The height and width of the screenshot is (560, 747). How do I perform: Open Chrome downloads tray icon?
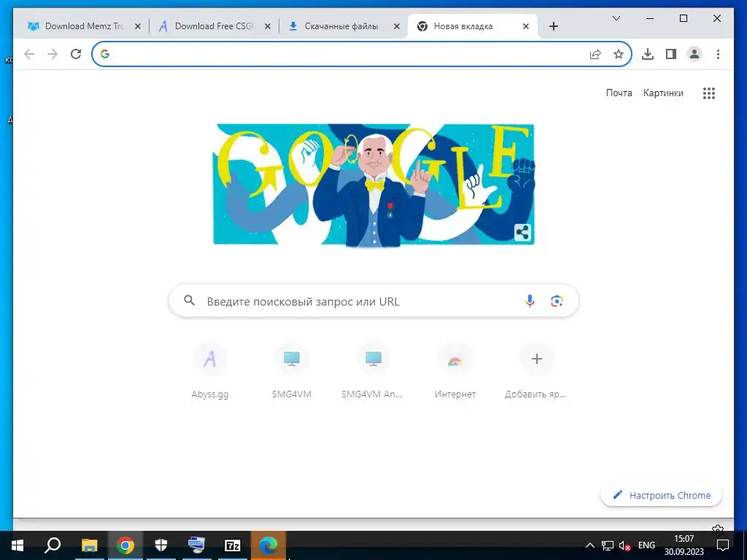coord(648,54)
